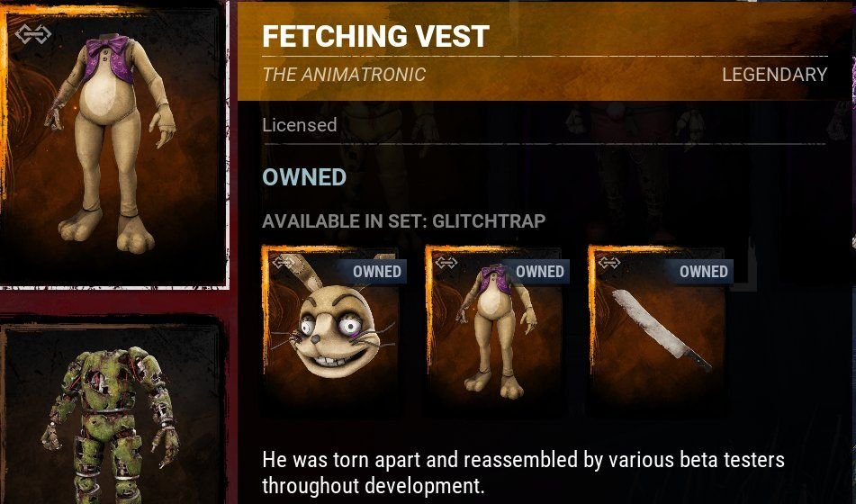Click linked-set icon on Fetching Vest tile
This screenshot has height=504, width=856.
coord(33,34)
